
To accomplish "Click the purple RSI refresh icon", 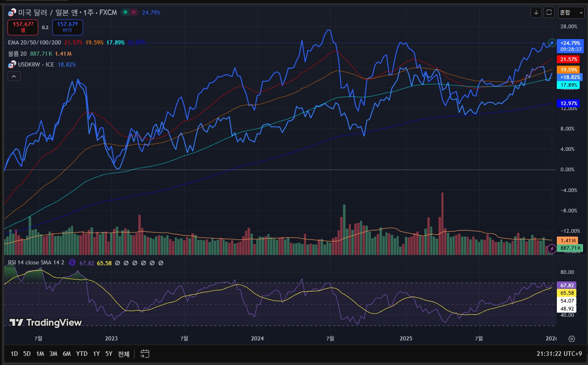I will 72,263.
